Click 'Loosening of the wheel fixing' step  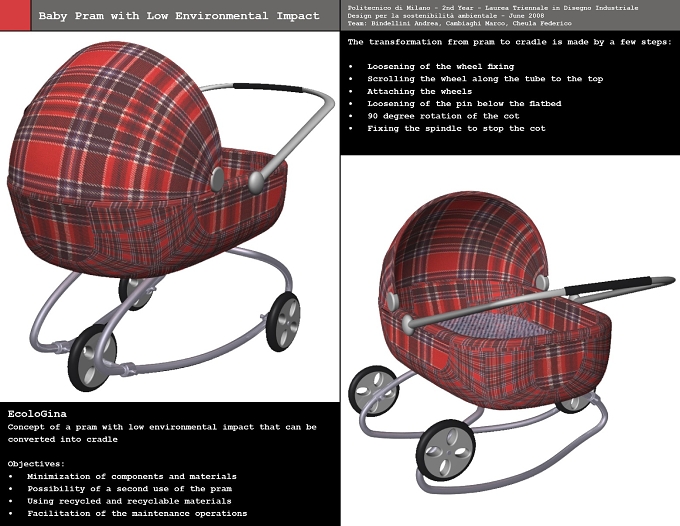pyautogui.click(x=441, y=67)
